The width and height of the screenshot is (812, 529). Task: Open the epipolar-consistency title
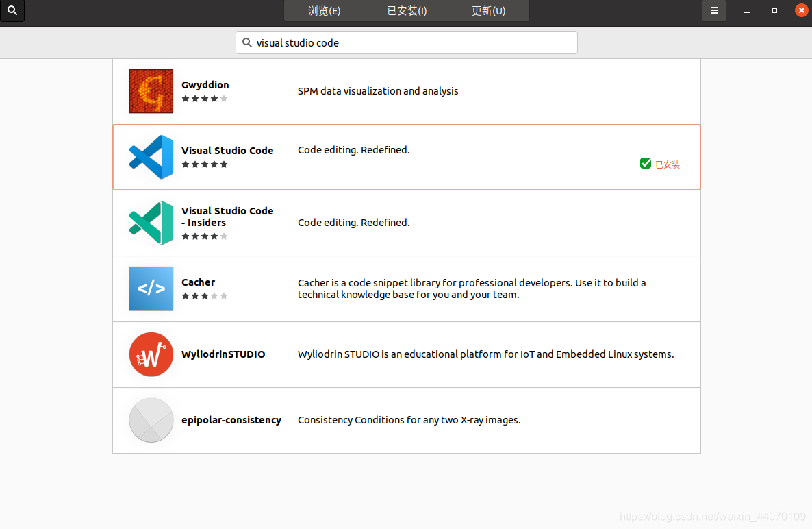tap(231, 420)
